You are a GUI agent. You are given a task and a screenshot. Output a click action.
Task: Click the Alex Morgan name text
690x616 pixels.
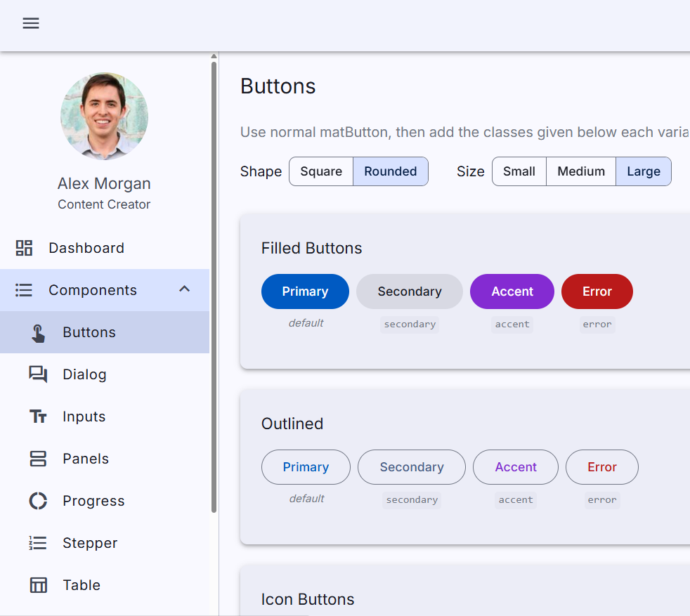tap(104, 183)
